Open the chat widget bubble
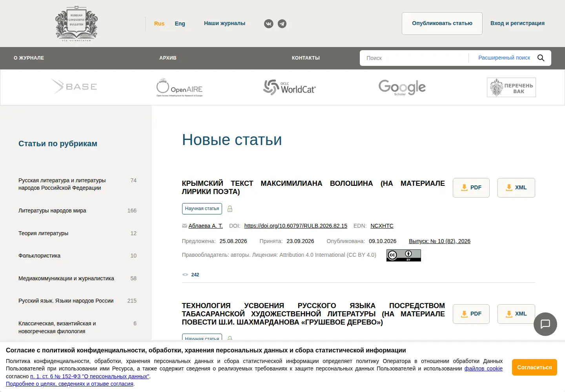Image resolution: width=565 pixels, height=392 pixels. [x=545, y=324]
